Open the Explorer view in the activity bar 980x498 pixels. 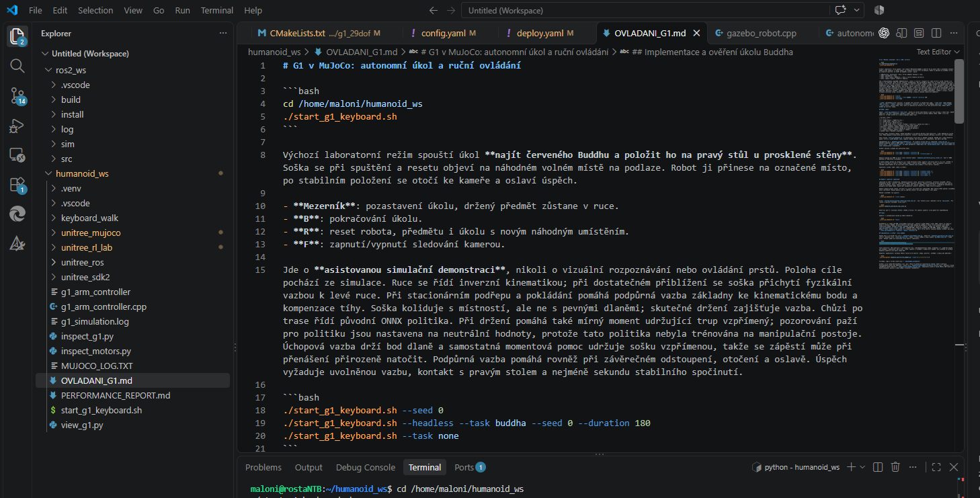tap(17, 36)
